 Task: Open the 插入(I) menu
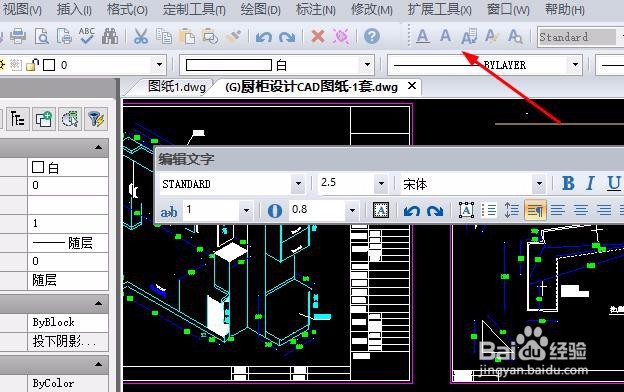pos(74,10)
